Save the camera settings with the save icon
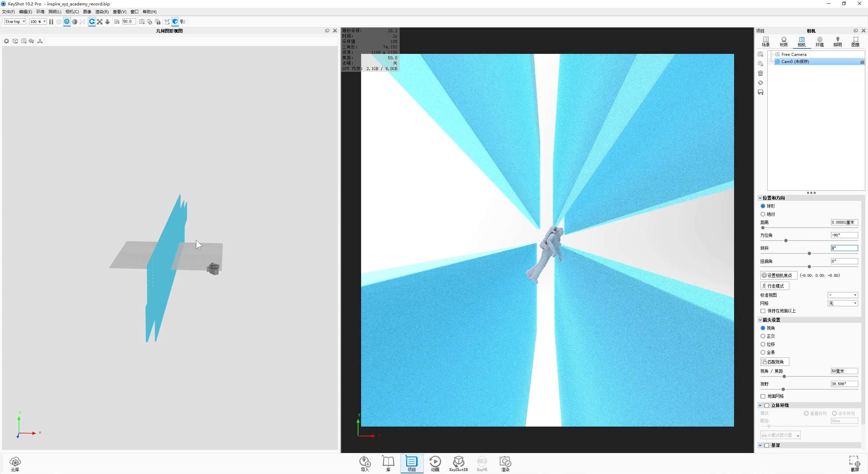Viewport: 868px width, 474px height. [x=761, y=92]
